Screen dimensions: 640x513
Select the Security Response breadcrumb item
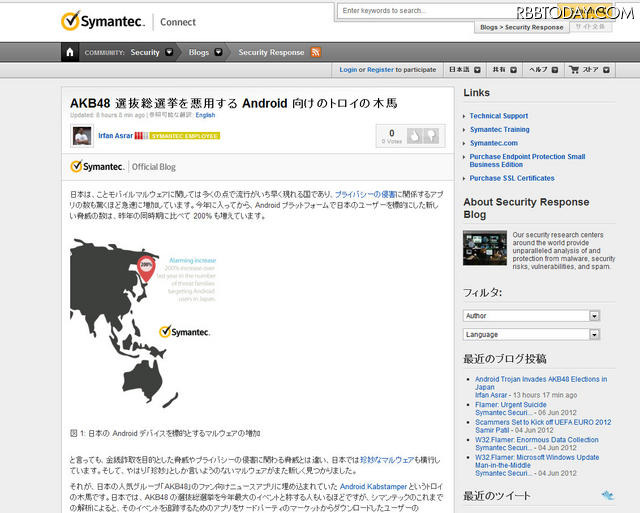point(271,52)
